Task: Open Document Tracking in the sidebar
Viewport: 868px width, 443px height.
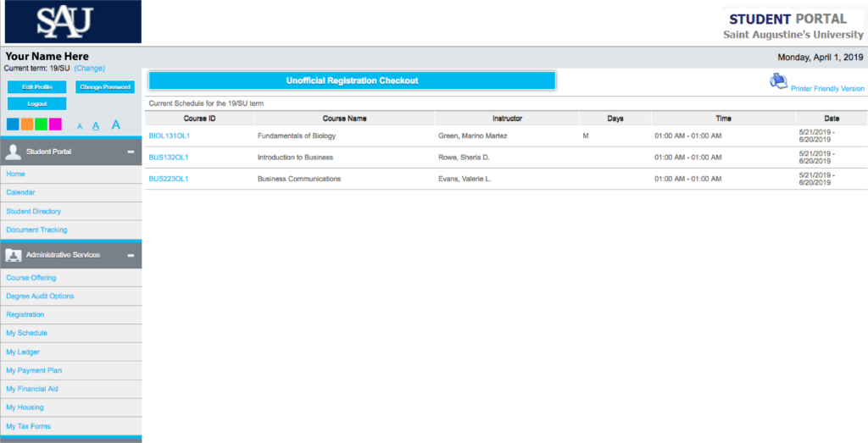Action: [71, 230]
